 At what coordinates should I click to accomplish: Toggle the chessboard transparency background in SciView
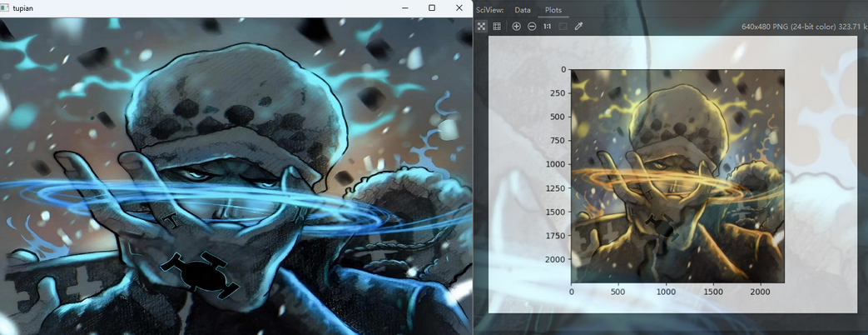pyautogui.click(x=482, y=26)
